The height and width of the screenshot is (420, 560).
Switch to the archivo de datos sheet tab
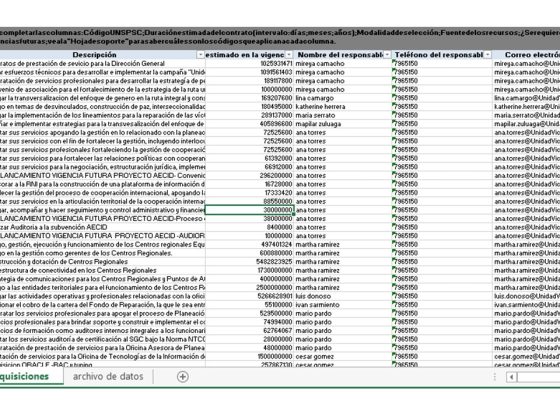[108, 376]
